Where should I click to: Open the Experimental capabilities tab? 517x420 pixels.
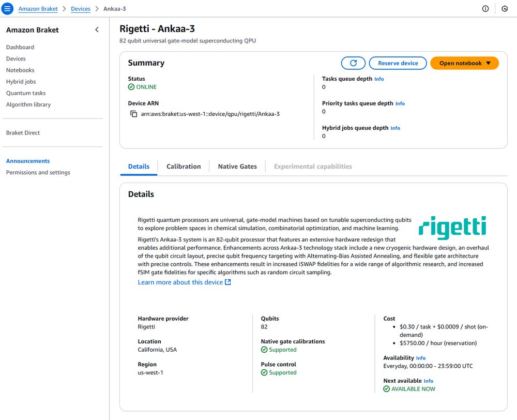[x=313, y=167]
